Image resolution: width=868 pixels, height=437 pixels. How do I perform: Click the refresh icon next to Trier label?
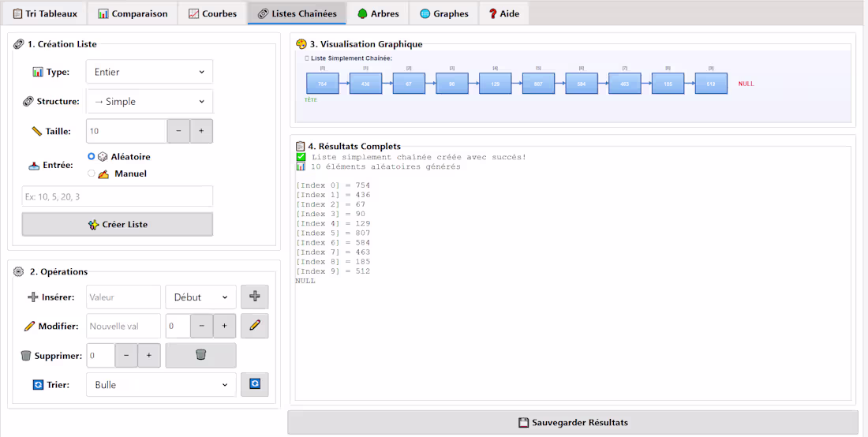38,385
